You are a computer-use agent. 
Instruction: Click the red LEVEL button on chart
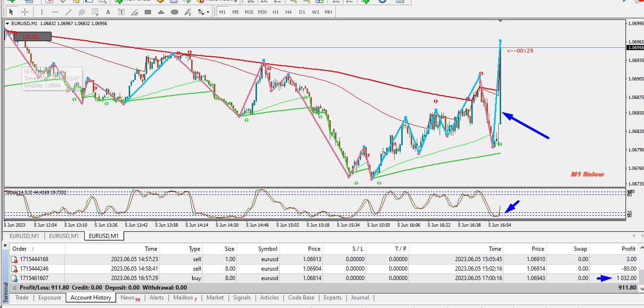point(32,36)
